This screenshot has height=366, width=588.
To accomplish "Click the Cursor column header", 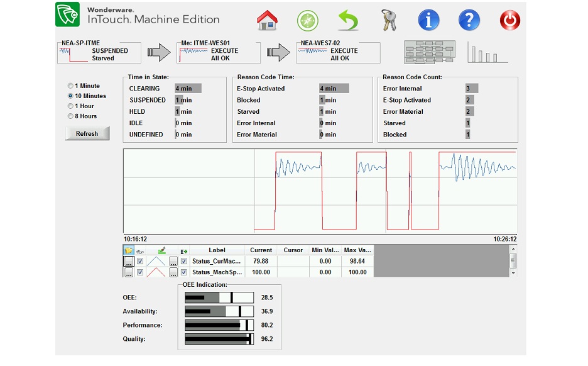I will [x=293, y=250].
